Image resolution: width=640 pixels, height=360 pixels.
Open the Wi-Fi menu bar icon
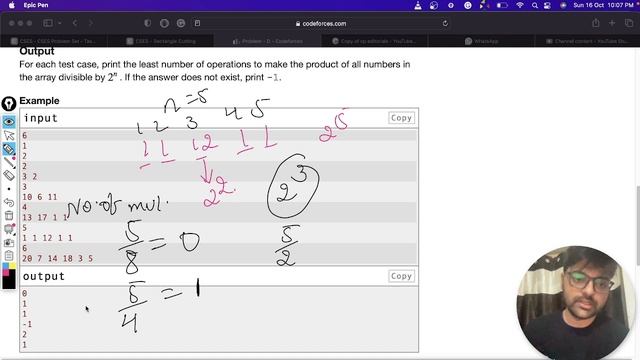520,5
